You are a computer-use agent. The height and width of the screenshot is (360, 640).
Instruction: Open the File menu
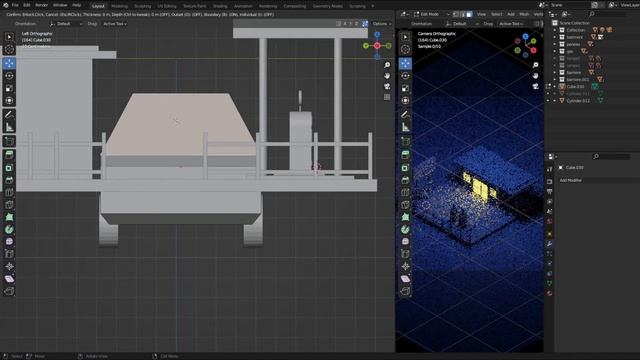(15, 5)
